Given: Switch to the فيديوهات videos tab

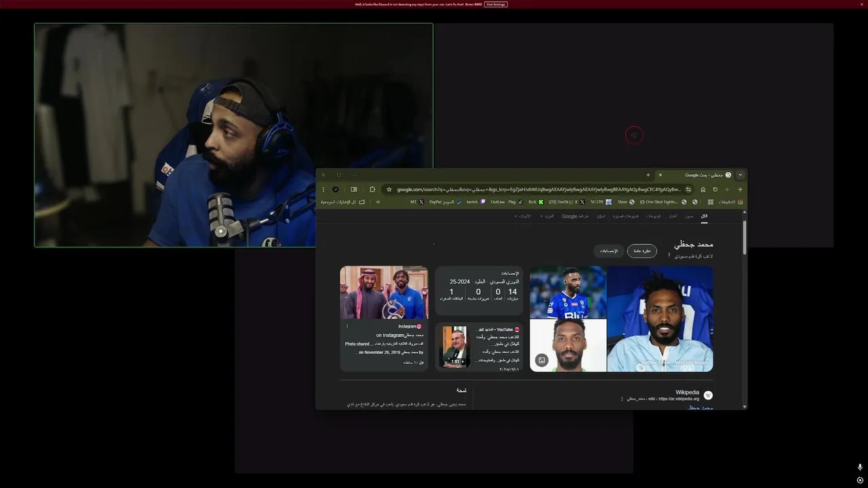Looking at the screenshot, I should [x=653, y=216].
